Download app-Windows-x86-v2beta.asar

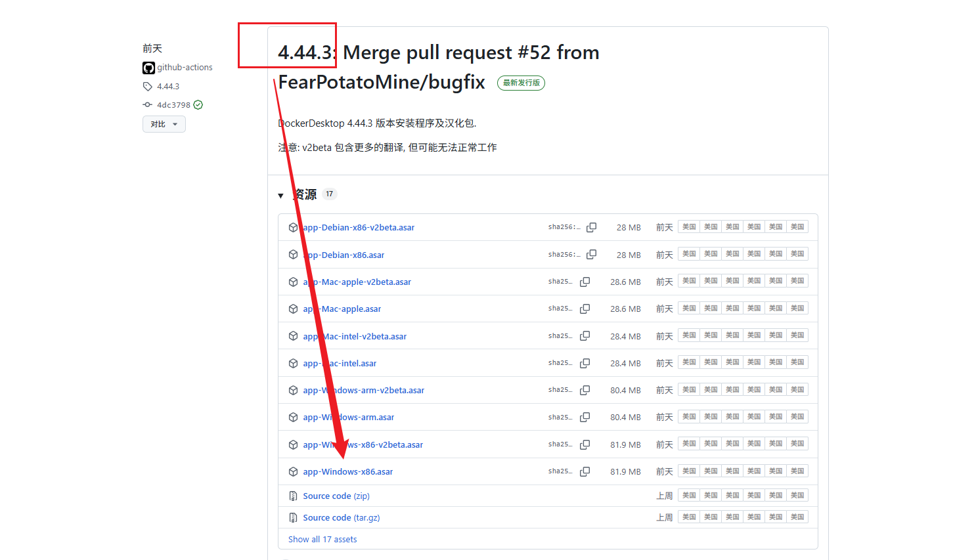(x=363, y=444)
